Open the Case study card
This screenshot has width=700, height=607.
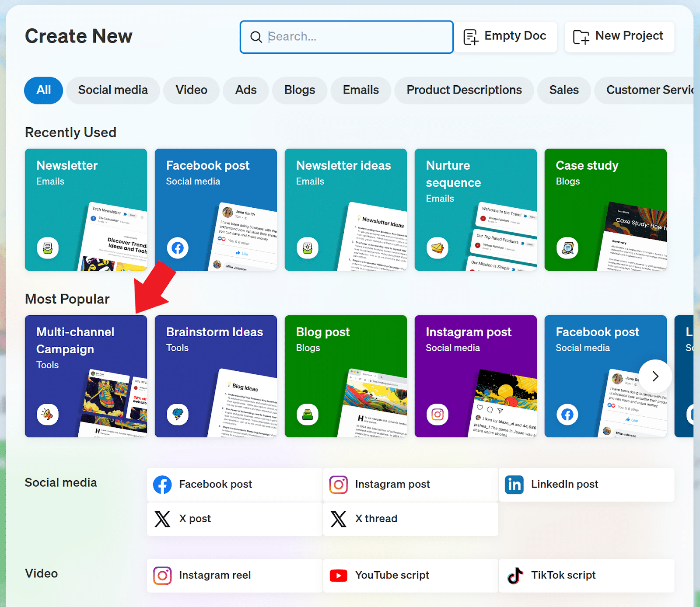point(605,209)
